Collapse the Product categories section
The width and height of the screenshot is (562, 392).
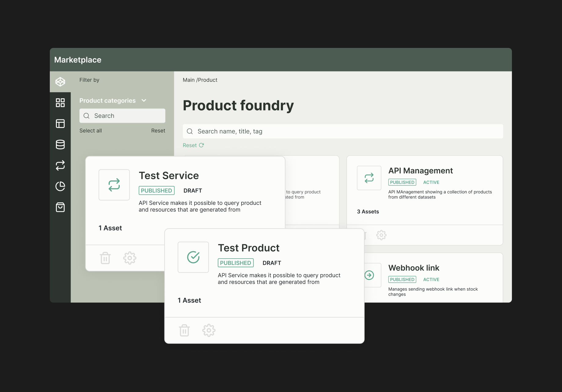click(144, 100)
